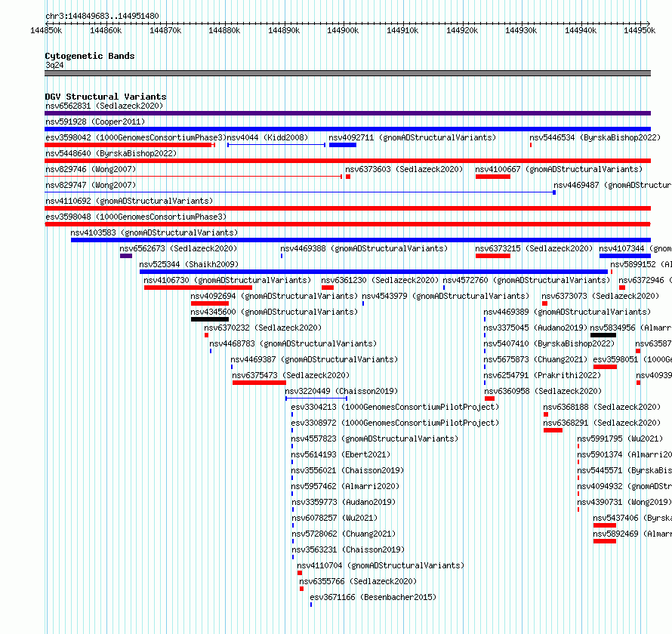Click the blue bar for nsv525344
The image size is (672, 634).
374,272
